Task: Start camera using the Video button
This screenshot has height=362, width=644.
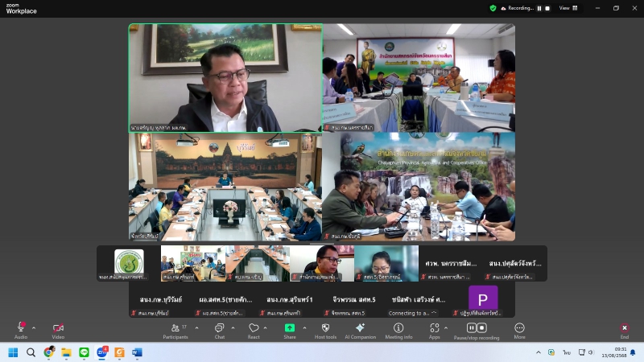Action: [x=58, y=331]
